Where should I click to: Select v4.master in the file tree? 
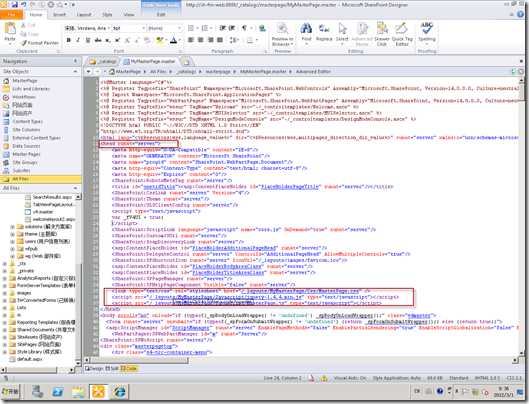tap(43, 212)
